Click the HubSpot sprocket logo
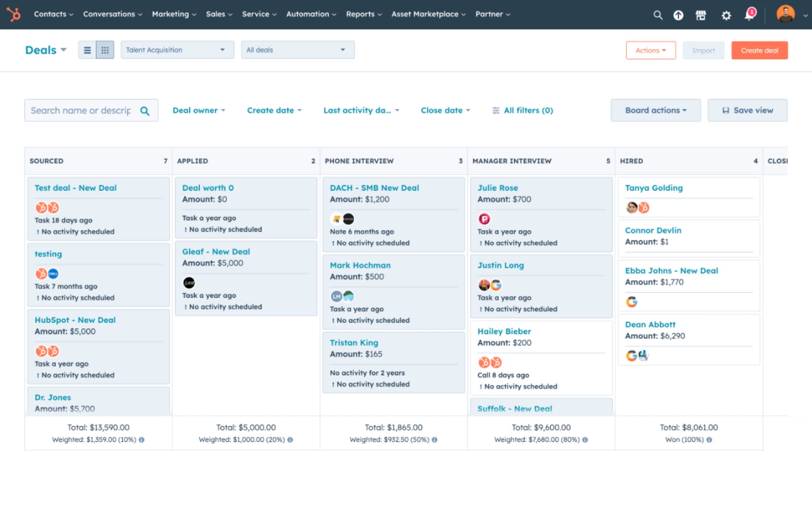Screen dimensions: 812x516 (14, 15)
